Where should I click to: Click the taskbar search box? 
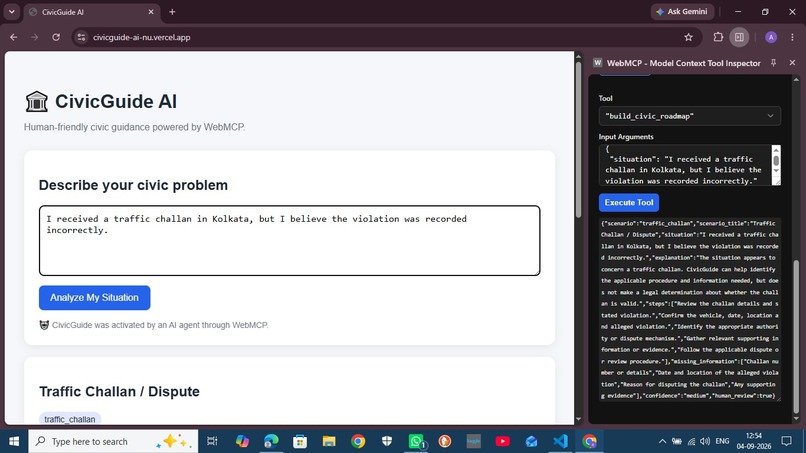coord(113,441)
